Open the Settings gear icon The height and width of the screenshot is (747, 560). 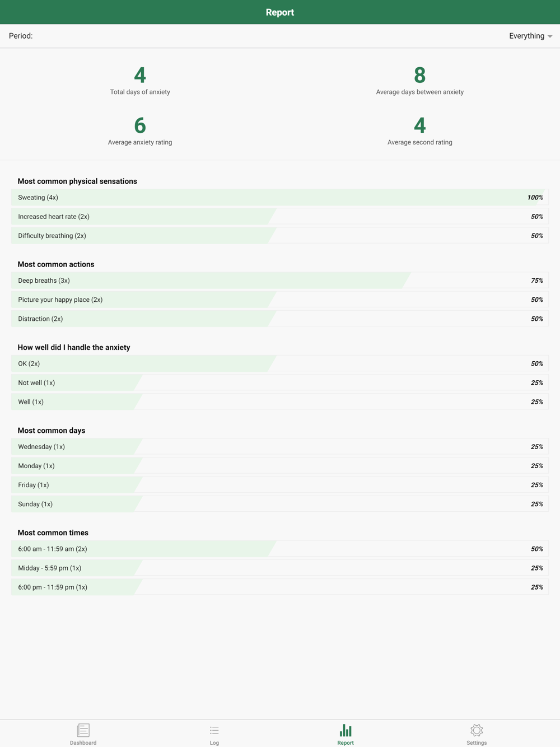(477, 730)
